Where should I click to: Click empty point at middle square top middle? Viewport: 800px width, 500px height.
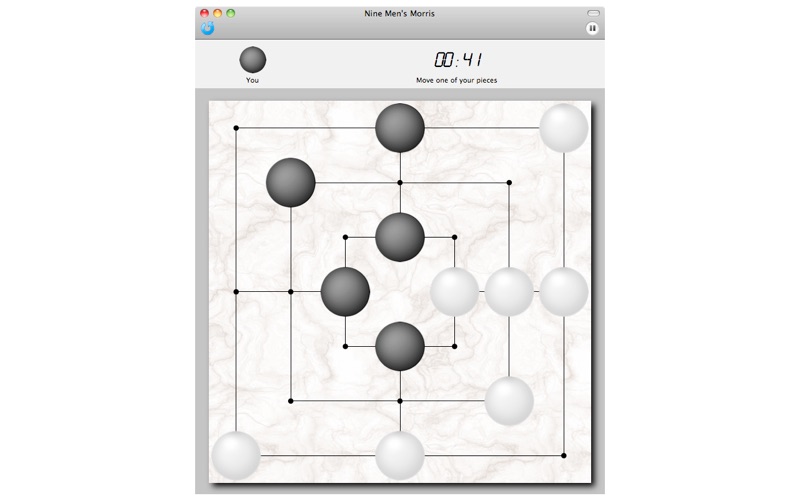tap(400, 183)
